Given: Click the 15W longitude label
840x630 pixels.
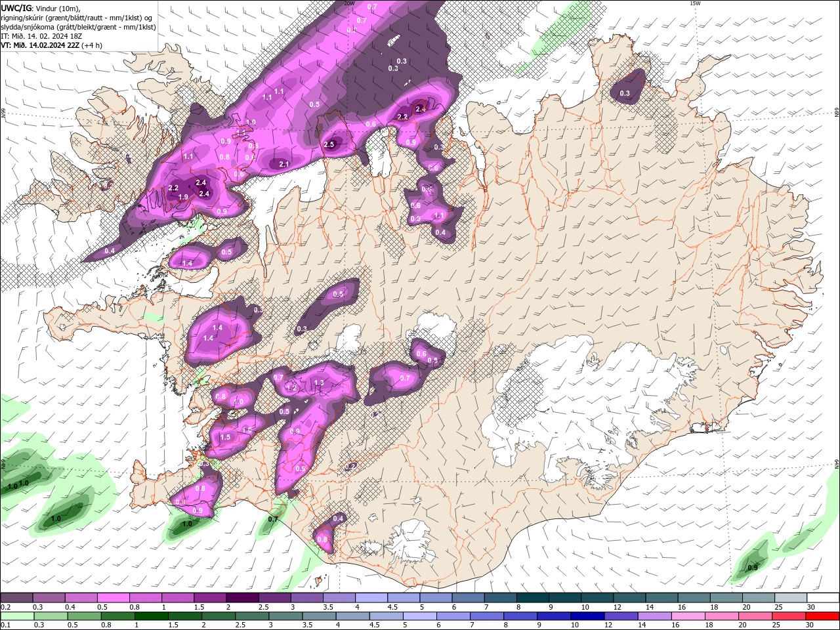Looking at the screenshot, I should tap(695, 3).
